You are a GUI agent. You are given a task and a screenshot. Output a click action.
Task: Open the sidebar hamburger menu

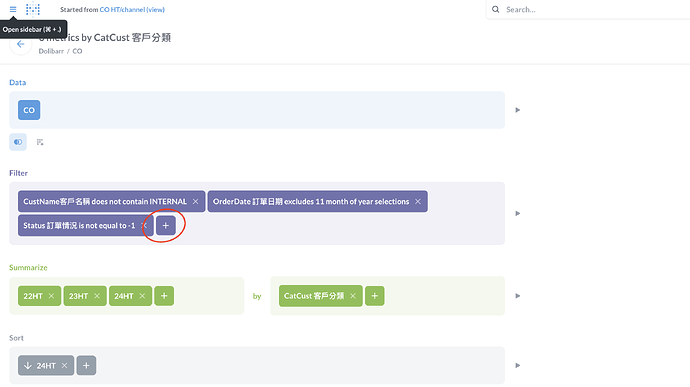(x=13, y=9)
